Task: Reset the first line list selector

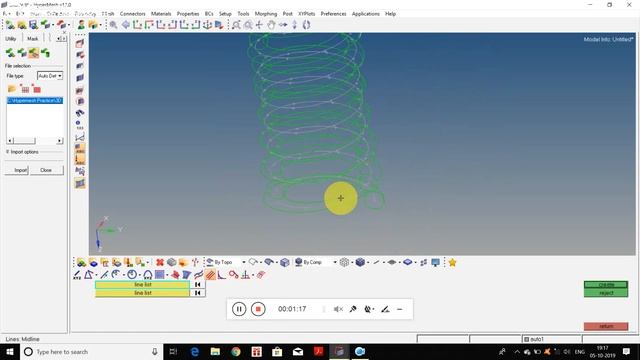Action: tap(198, 284)
